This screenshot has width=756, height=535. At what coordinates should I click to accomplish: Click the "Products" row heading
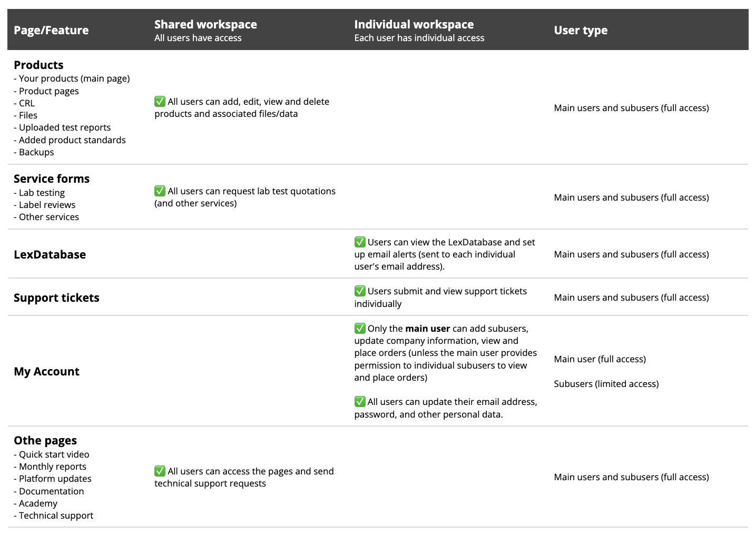coord(38,65)
